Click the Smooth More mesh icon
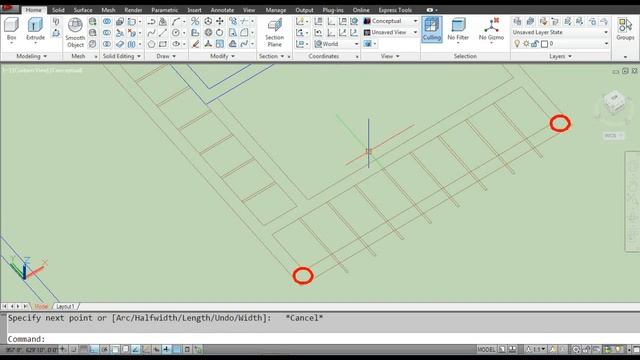This screenshot has height=360, width=640. tap(93, 21)
